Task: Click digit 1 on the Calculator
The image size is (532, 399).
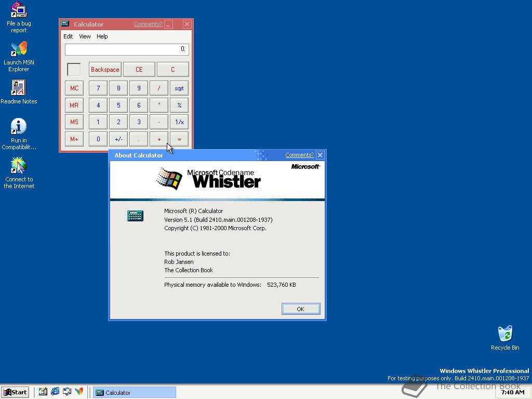Action: pyautogui.click(x=98, y=122)
